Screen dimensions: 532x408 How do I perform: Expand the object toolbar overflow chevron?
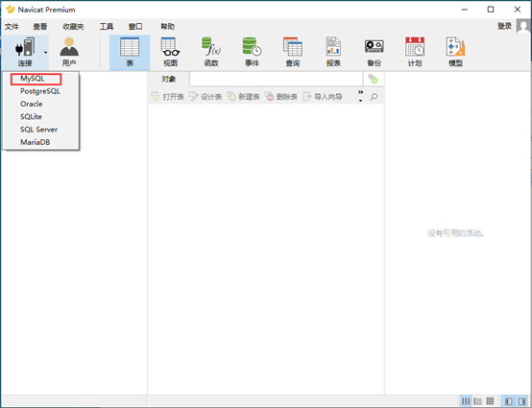pos(360,96)
